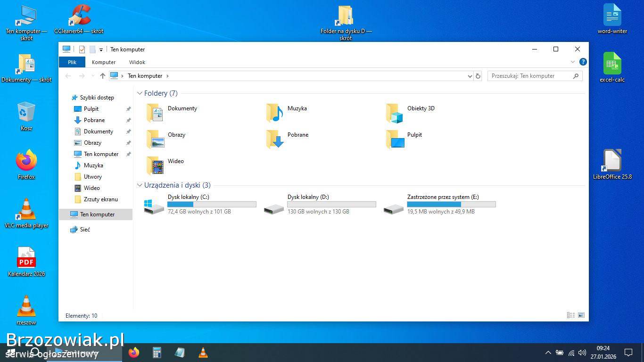
Task: Click the E: drive usage bar
Action: coord(451,205)
